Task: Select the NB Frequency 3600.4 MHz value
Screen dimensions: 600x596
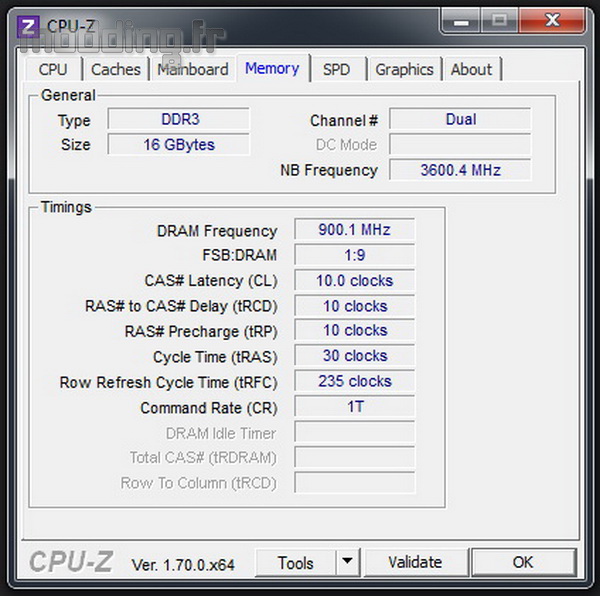Action: point(460,170)
